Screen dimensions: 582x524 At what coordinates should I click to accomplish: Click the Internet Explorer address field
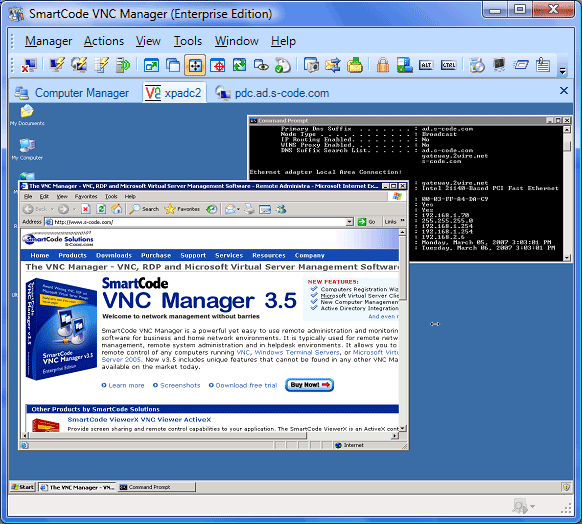199,222
